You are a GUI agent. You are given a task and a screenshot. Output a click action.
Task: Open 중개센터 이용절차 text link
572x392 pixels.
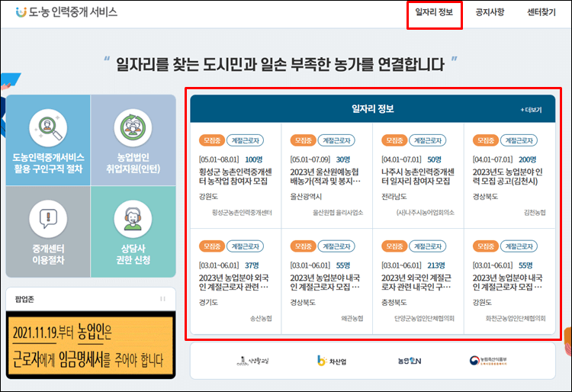click(48, 254)
